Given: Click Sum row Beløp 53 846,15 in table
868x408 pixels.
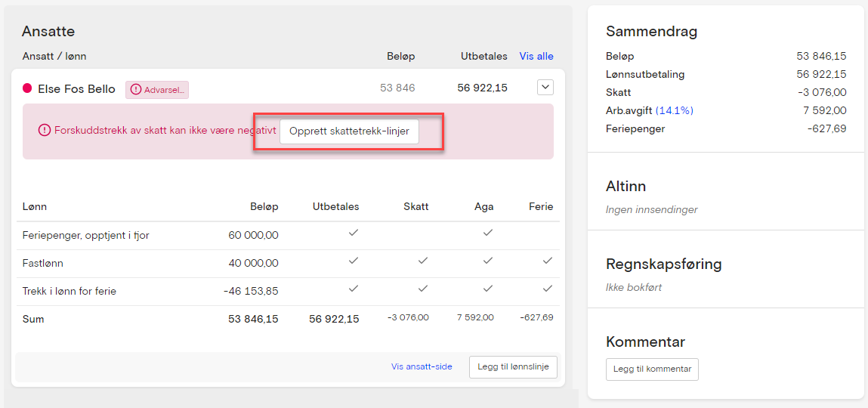Looking at the screenshot, I should click(x=253, y=319).
